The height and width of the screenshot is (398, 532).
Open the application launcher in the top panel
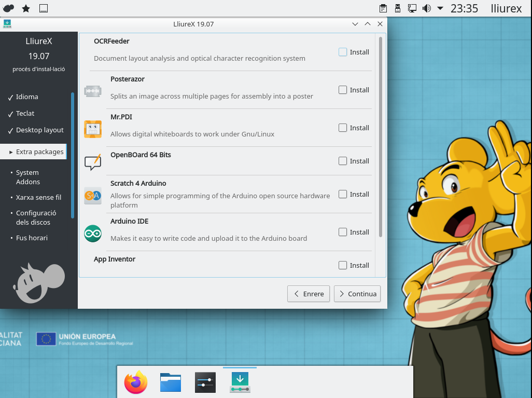pyautogui.click(x=8, y=8)
